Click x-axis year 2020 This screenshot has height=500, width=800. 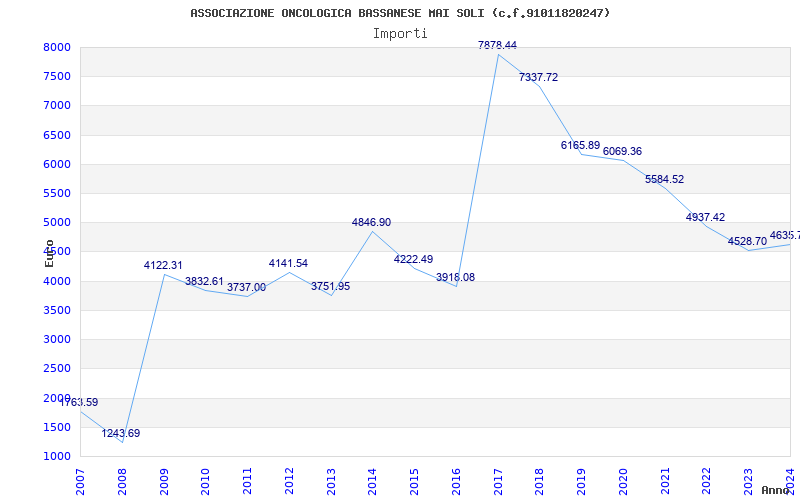[623, 482]
